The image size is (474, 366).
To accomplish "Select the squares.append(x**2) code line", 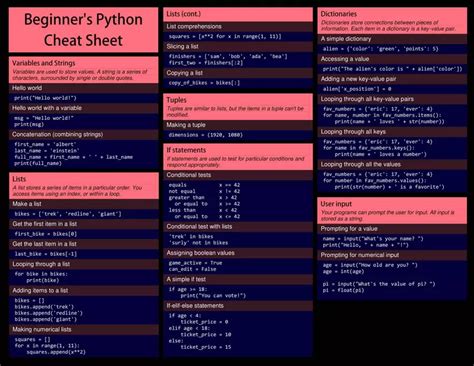I will [56, 352].
